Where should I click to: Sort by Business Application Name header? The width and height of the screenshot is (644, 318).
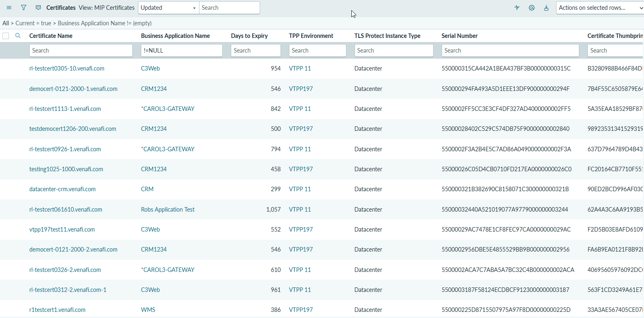[x=175, y=36]
